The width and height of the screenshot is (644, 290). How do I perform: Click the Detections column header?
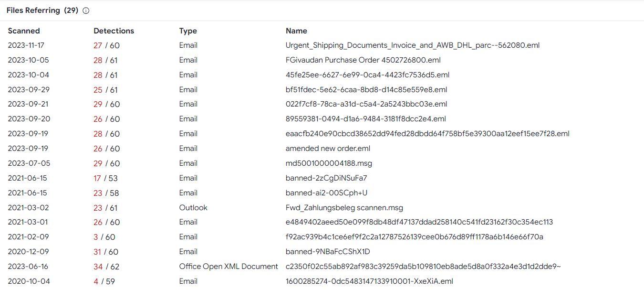(114, 31)
